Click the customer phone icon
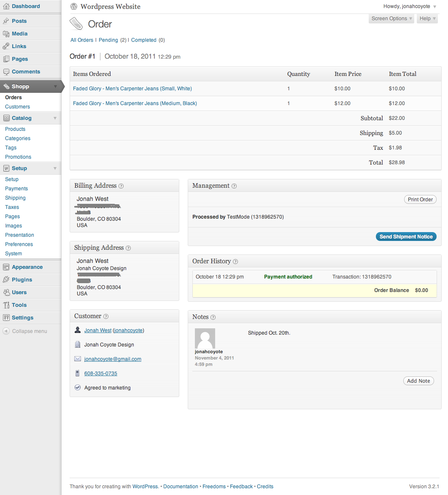The image size is (448, 495). [x=78, y=373]
